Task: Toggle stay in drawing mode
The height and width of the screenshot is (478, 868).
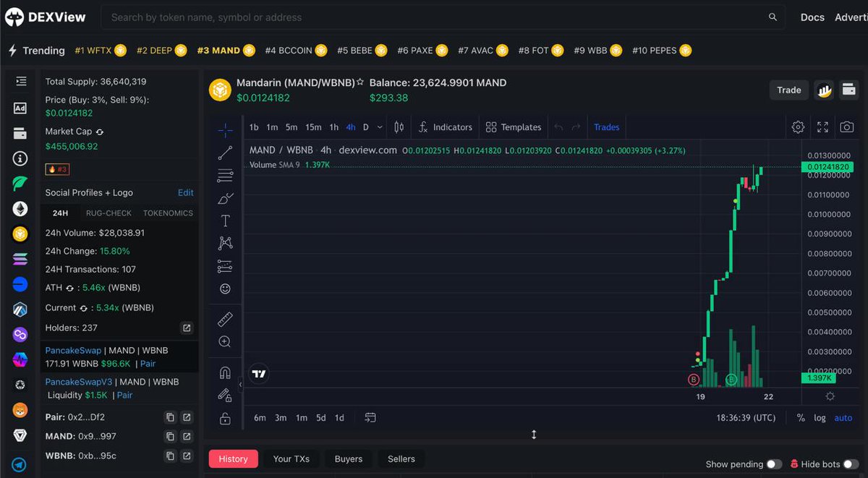Action: coord(225,395)
